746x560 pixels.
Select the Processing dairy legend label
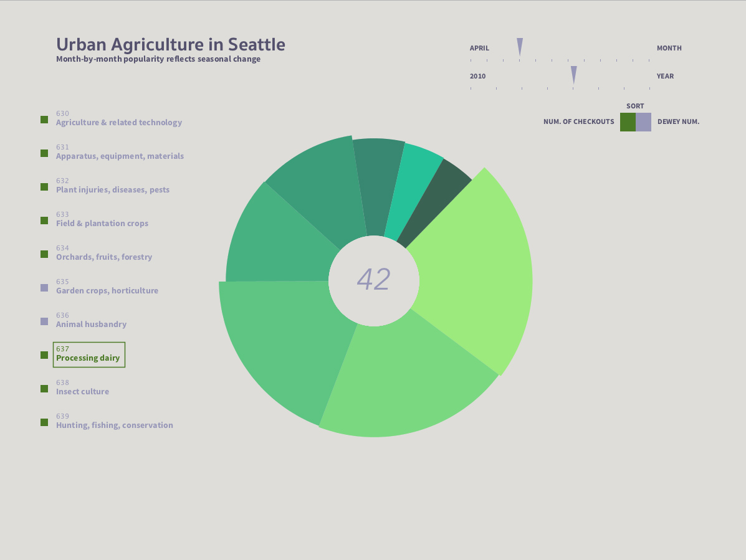(x=88, y=358)
